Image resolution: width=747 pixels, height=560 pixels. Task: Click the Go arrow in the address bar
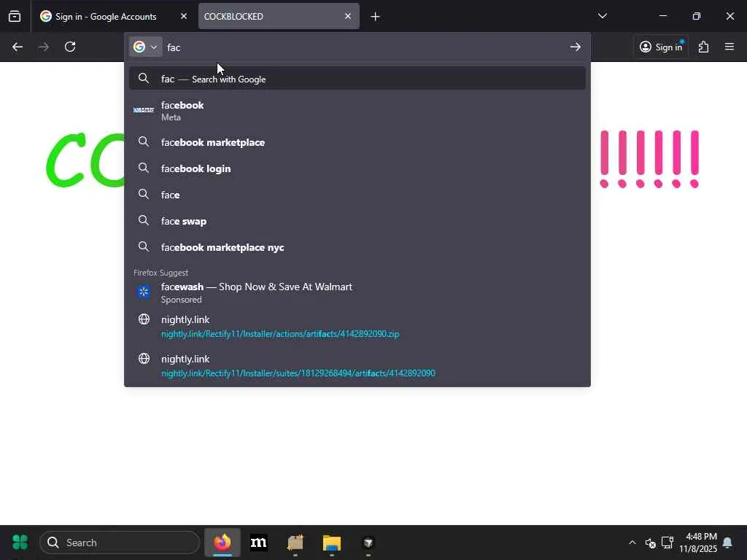[575, 47]
